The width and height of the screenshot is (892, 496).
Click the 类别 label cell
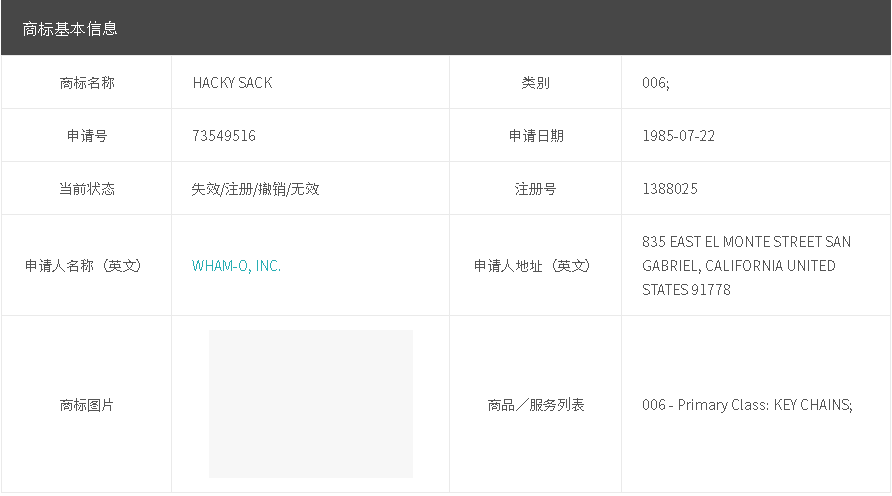pos(535,83)
